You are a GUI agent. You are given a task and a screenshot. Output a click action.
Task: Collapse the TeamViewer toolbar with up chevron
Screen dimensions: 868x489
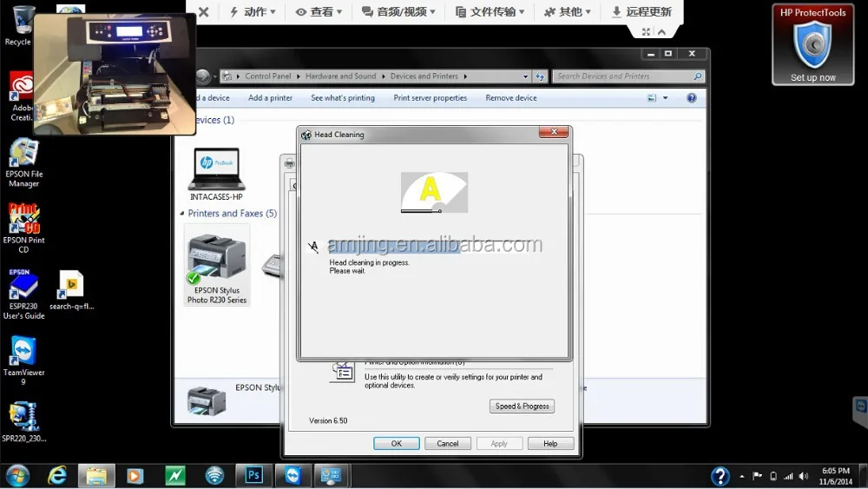point(661,31)
